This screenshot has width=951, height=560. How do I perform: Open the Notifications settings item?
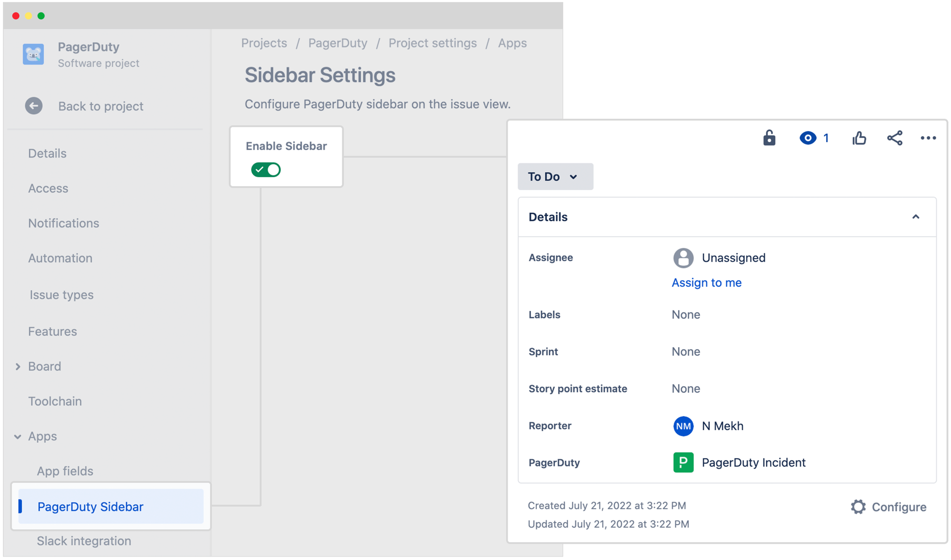[x=63, y=223]
